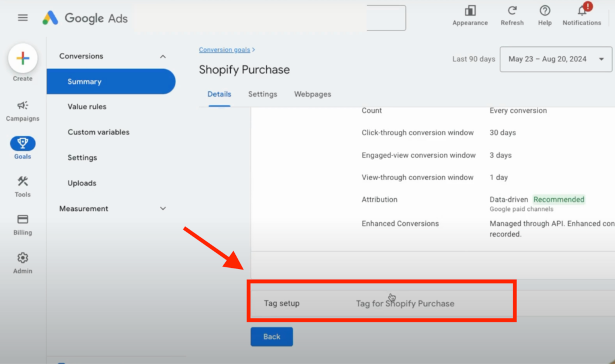Open the Tools wrench icon

pyautogui.click(x=23, y=181)
